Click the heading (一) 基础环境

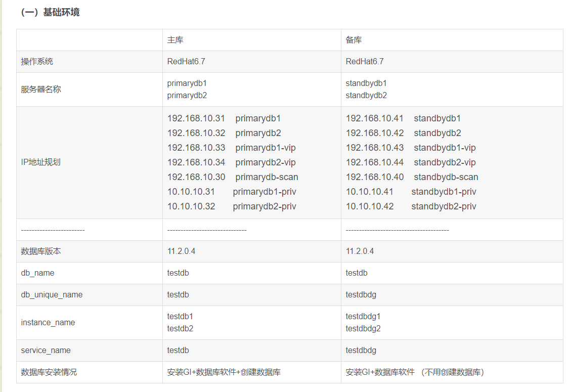50,12
